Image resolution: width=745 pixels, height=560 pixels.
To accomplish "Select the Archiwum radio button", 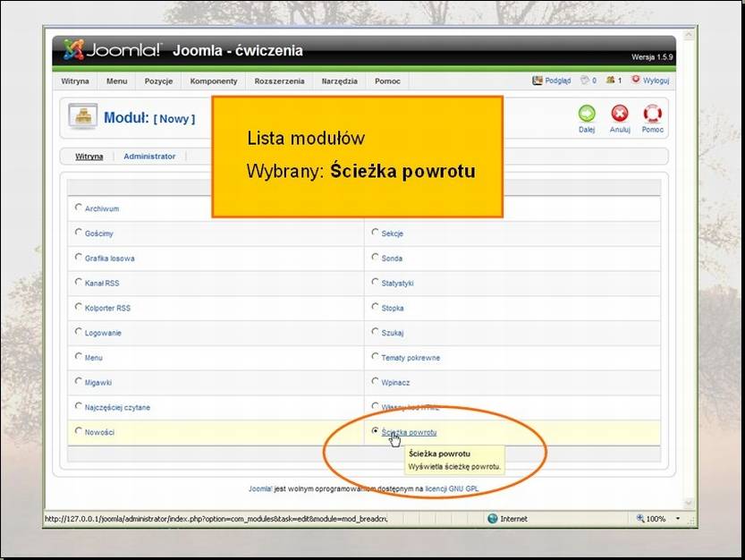I will pos(79,208).
